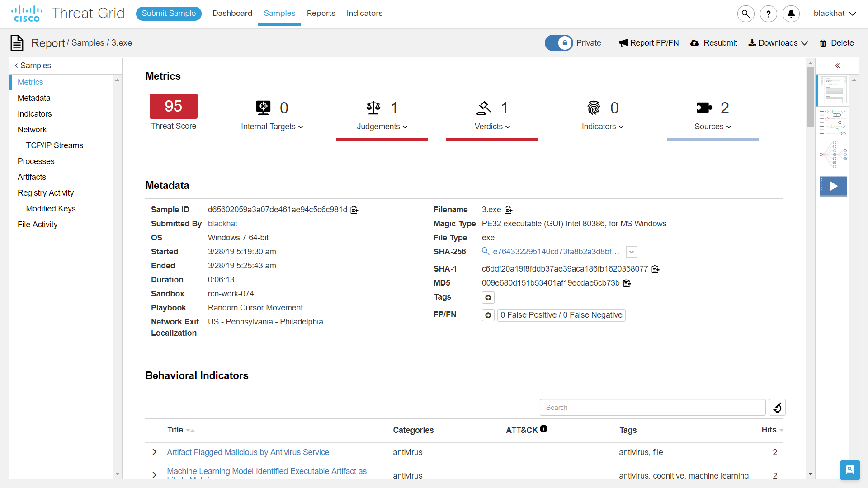This screenshot has width=868, height=488.
Task: Copy the SHA-1 hash to clipboard
Action: [x=656, y=269]
